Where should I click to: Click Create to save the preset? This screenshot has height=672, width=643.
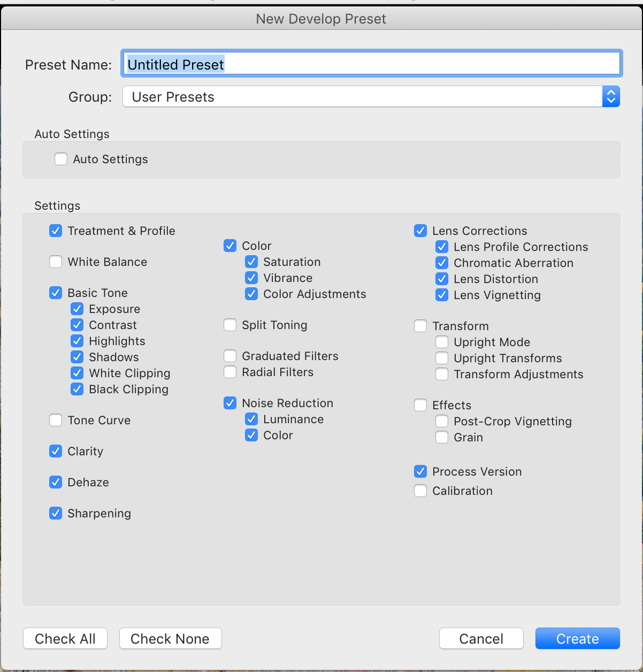tap(578, 638)
